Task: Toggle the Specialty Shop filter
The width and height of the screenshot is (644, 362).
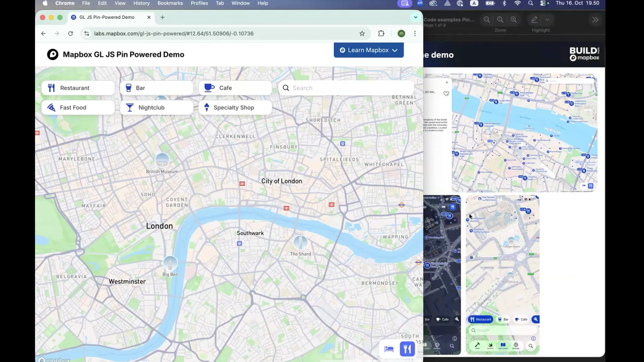Action: tap(235, 108)
